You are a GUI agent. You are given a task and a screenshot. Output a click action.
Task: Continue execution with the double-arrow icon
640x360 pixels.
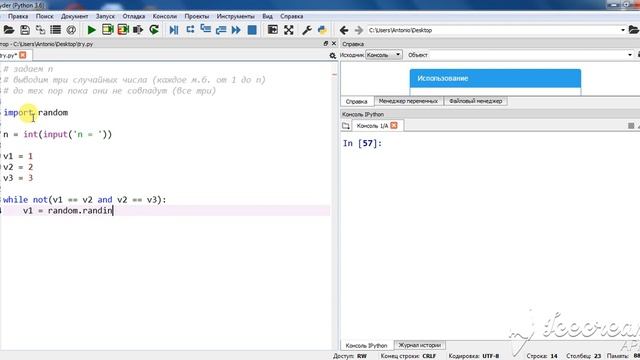(x=236, y=30)
